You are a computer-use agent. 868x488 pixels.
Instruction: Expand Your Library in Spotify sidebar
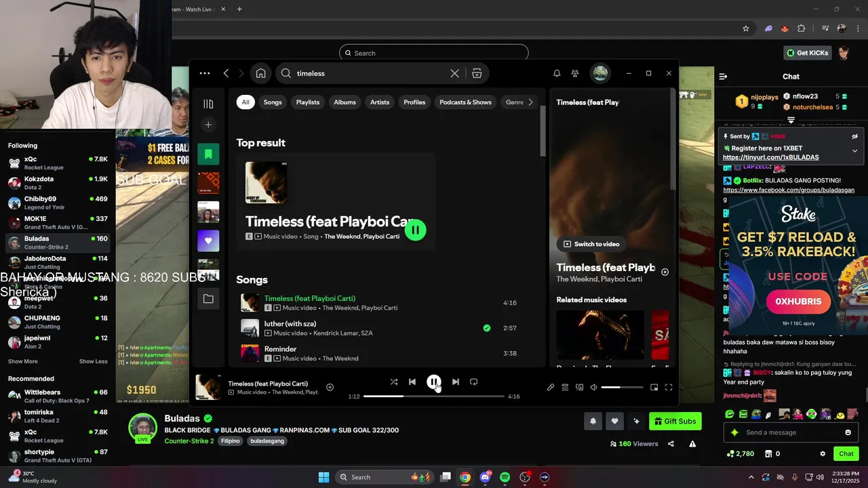(208, 104)
